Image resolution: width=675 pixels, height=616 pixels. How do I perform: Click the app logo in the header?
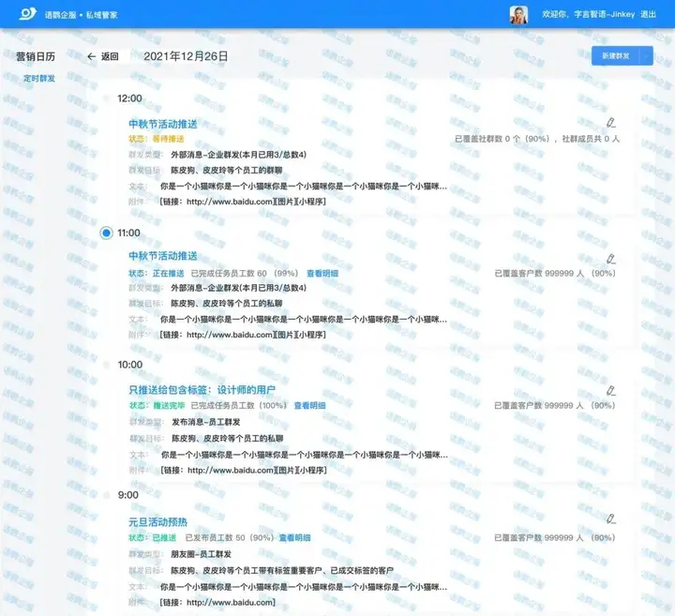coord(24,15)
